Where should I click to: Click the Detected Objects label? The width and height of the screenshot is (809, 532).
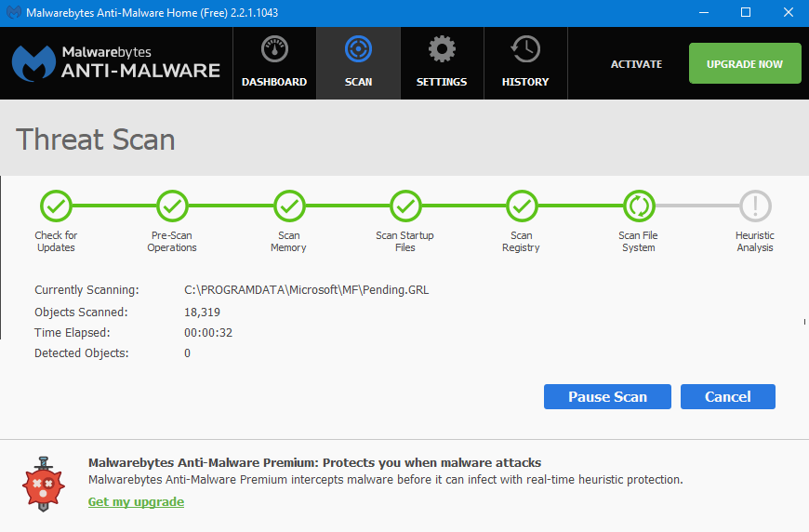[82, 353]
